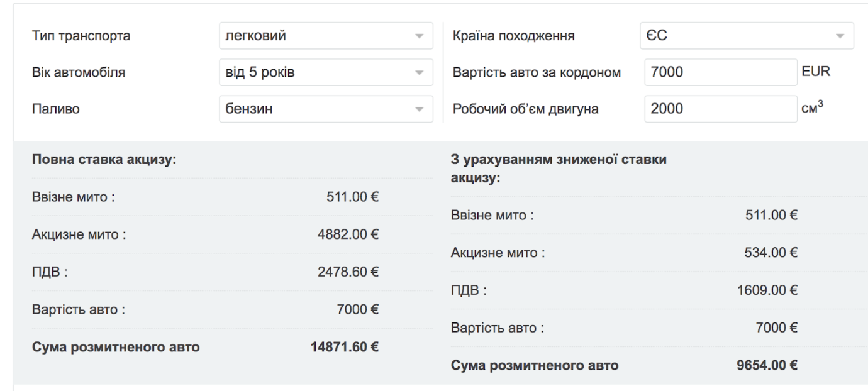Focus the Робочий об'єм двигуна field with 2000

(721, 109)
